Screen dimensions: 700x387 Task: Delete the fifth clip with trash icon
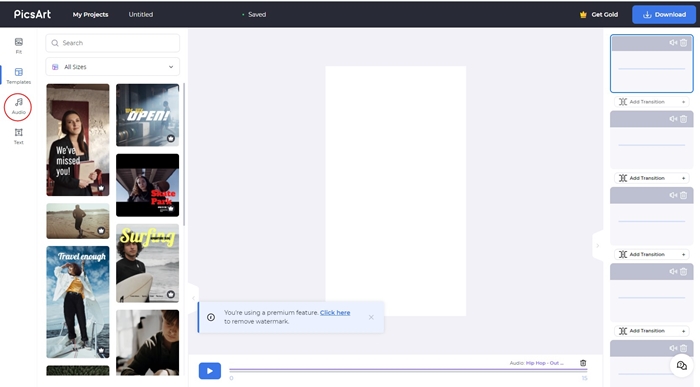coord(683,348)
